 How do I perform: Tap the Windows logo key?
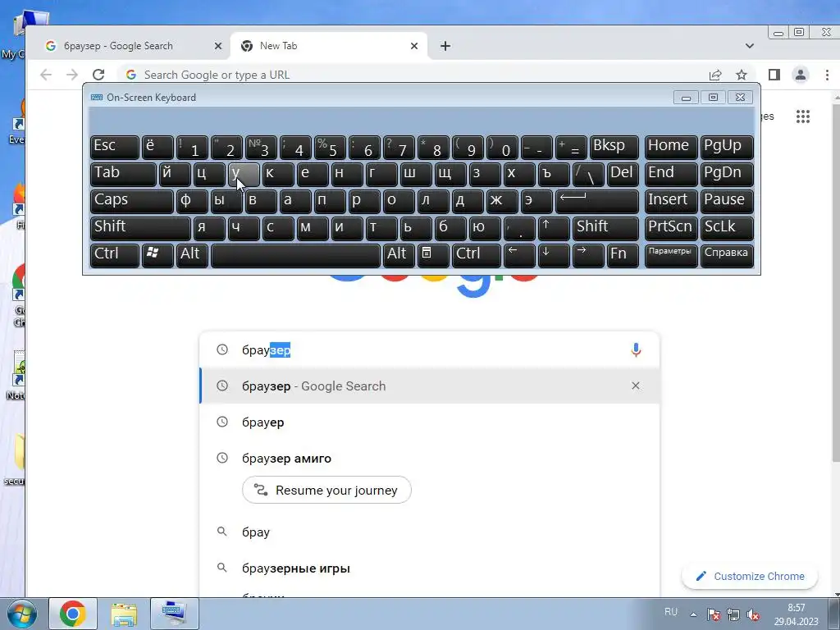pyautogui.click(x=157, y=255)
